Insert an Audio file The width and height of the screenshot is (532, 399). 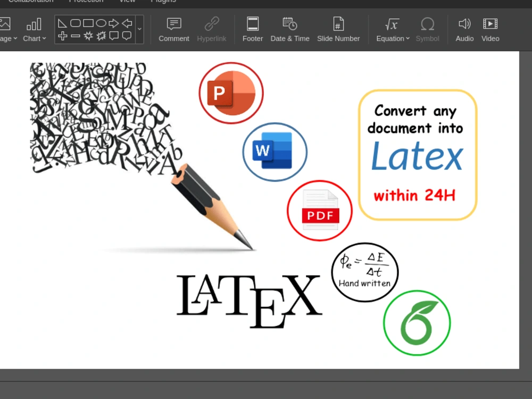464,30
